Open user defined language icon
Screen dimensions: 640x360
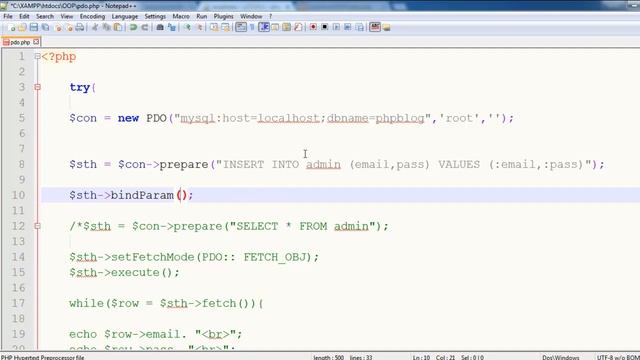[275, 27]
